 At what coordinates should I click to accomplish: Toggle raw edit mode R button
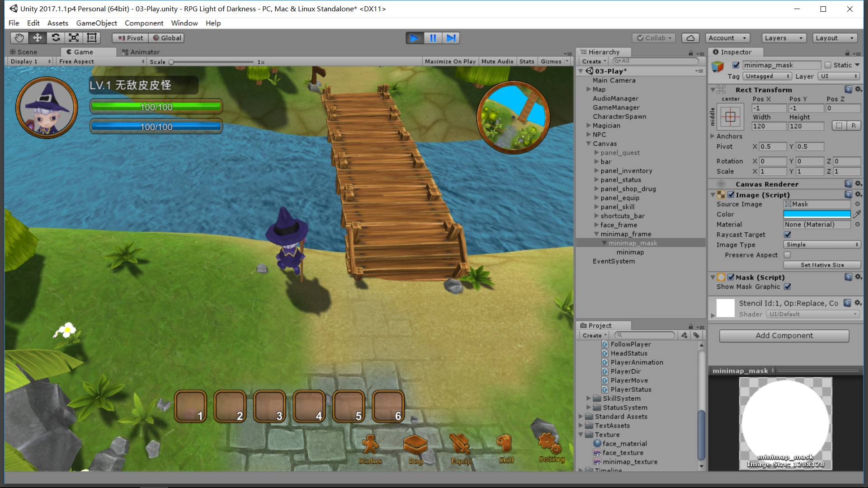(x=854, y=126)
